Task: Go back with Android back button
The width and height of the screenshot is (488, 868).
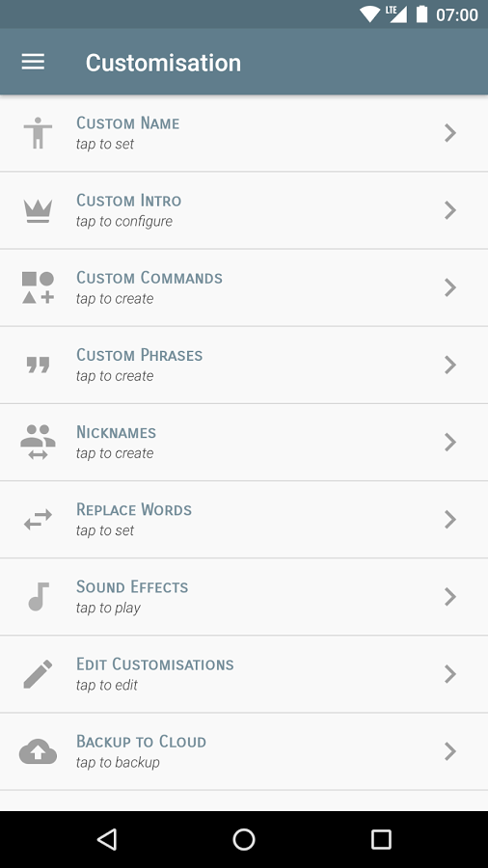Action: point(107,839)
